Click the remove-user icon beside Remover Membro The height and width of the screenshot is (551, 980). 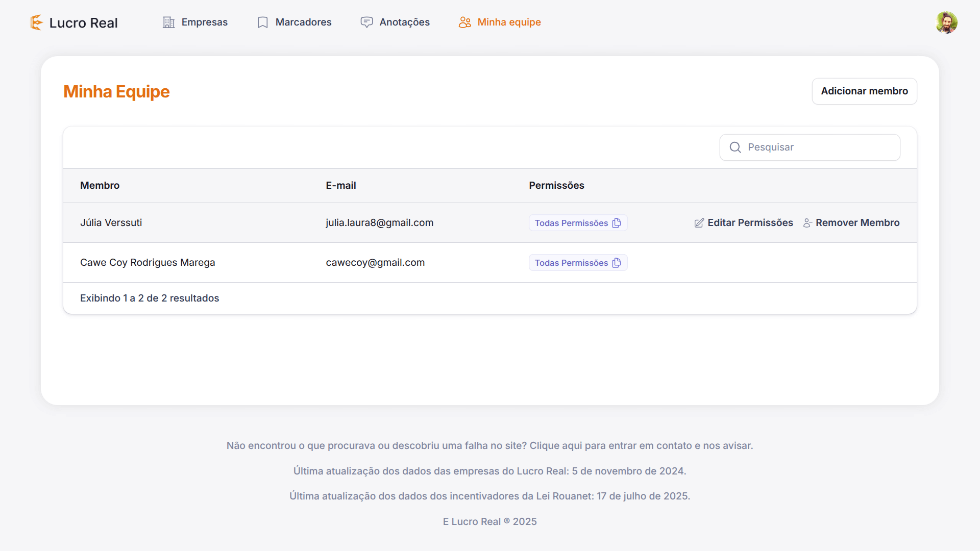click(x=807, y=223)
